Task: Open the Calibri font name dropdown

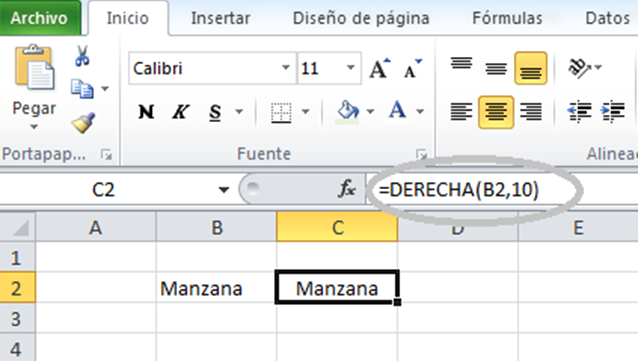Action: tap(286, 68)
